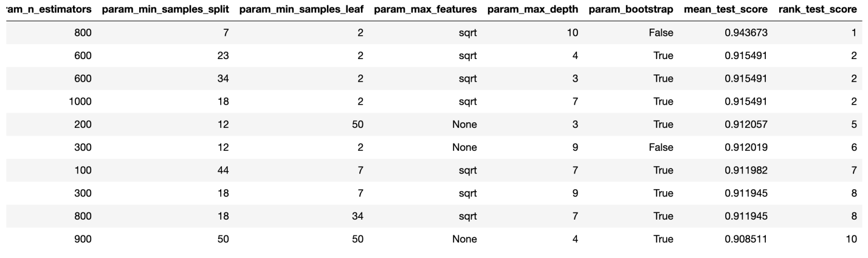This screenshot has height=258, width=868.
Task: Click the param_min_samples_split column header
Action: 165,11
